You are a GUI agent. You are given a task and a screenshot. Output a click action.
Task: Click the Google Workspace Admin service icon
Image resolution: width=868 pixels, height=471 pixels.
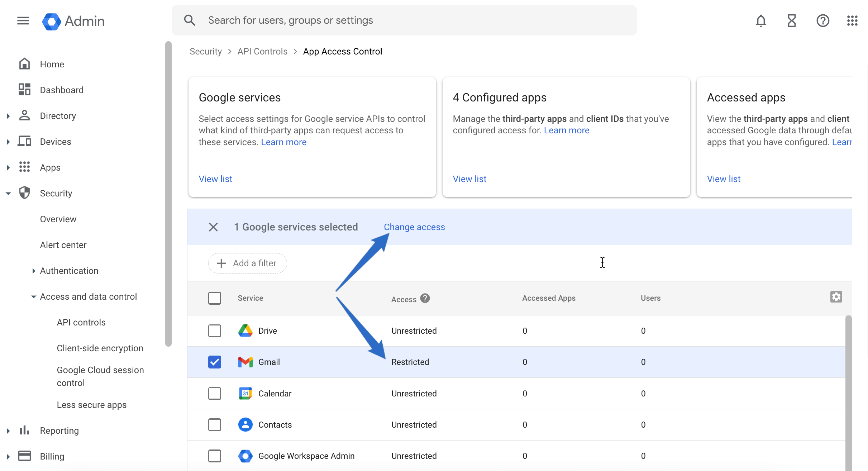click(245, 456)
